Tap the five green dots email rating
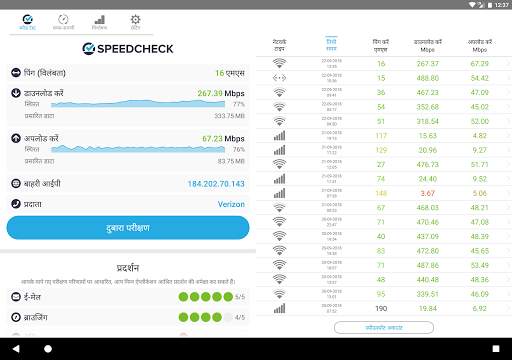The width and height of the screenshot is (512, 360). tap(206, 297)
